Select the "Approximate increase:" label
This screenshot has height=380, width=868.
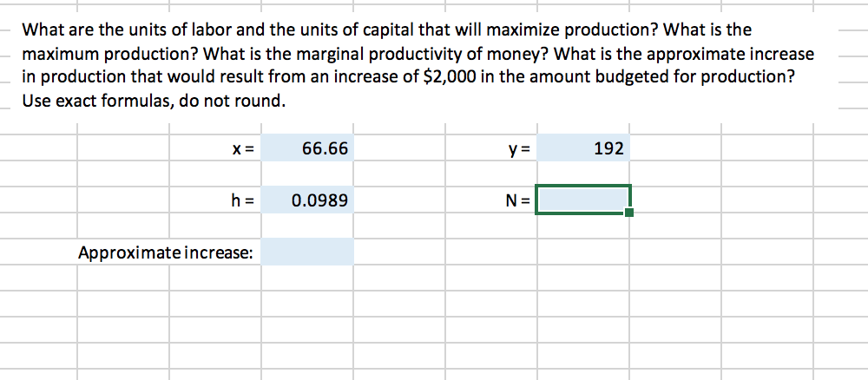click(166, 253)
